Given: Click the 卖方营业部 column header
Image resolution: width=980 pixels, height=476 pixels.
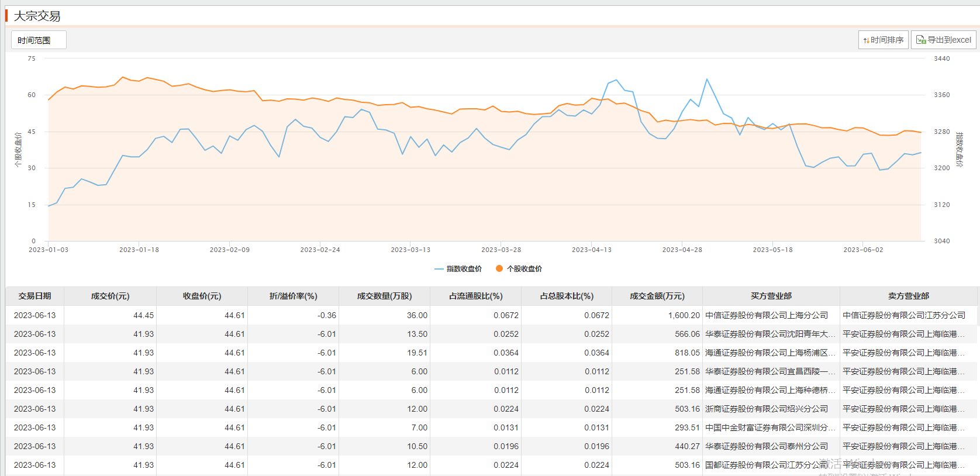Looking at the screenshot, I should 908,296.
